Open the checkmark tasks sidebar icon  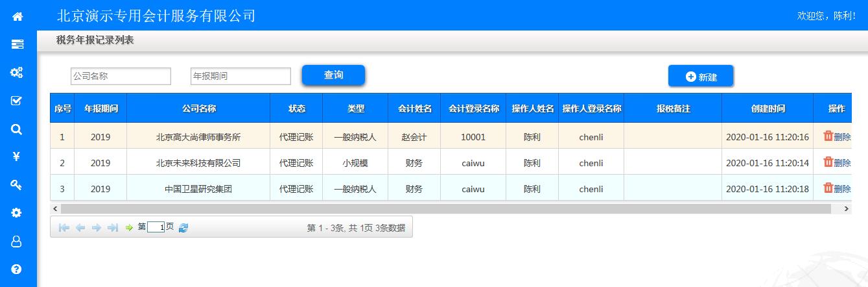pyautogui.click(x=18, y=101)
